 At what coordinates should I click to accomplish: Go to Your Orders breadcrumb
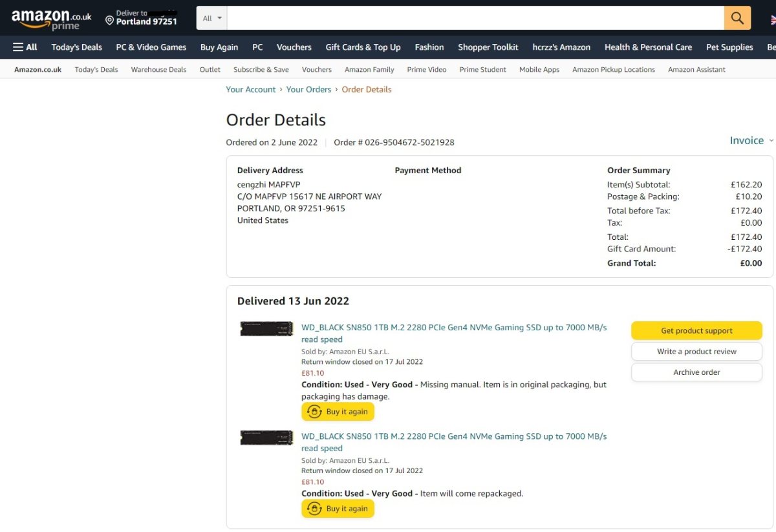pyautogui.click(x=309, y=90)
